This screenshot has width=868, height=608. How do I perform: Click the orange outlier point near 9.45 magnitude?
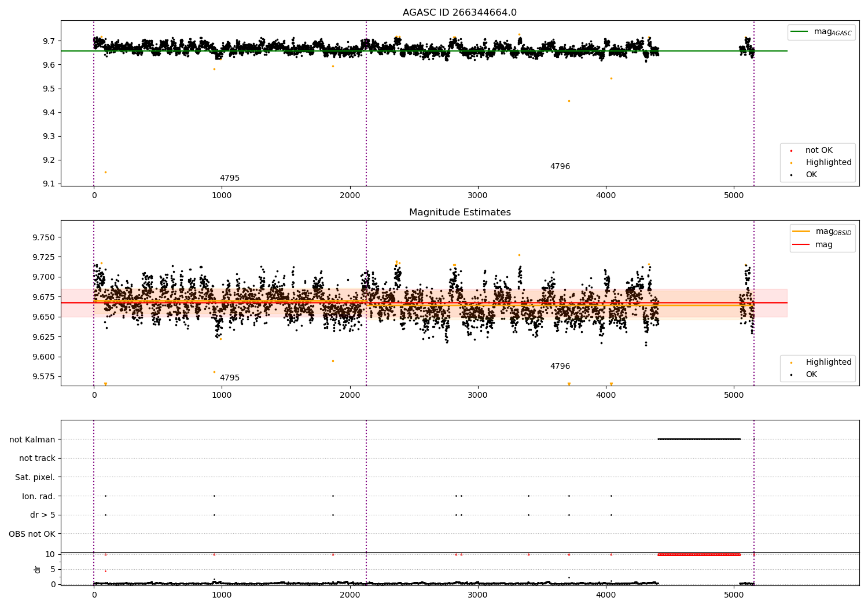569,101
